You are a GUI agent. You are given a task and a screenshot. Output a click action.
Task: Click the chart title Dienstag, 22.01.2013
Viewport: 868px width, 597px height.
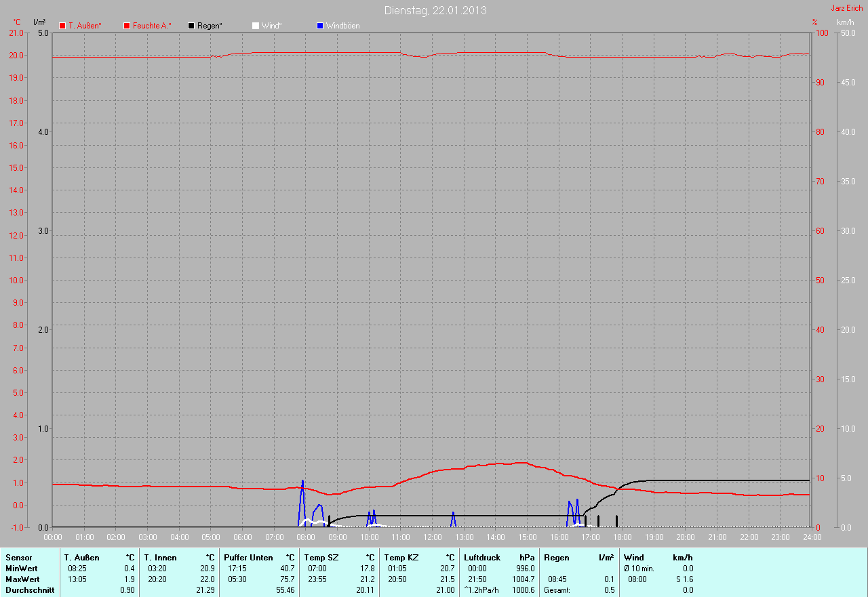435,10
